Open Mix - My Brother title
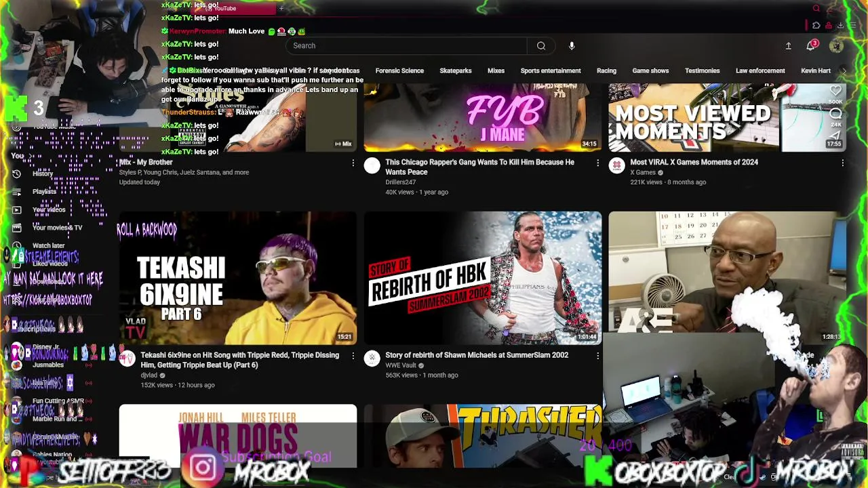 [146, 162]
